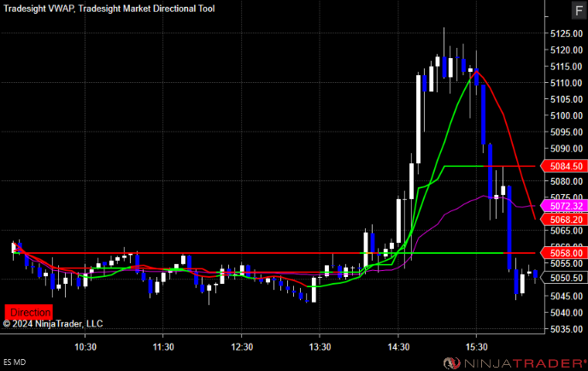Click the 5050.50 current price marker
The height and width of the screenshot is (371, 588).
click(x=563, y=278)
